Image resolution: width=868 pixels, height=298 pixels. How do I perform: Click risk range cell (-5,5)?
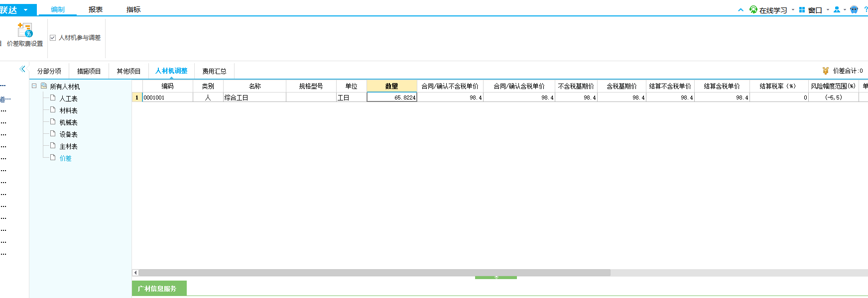(834, 98)
